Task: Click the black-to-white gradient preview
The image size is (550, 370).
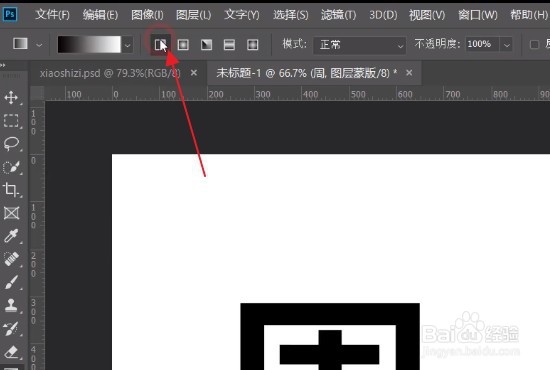Action: tap(89, 45)
